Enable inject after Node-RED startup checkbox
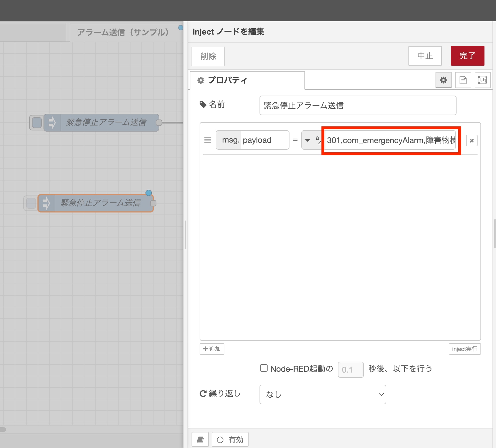 (x=264, y=368)
